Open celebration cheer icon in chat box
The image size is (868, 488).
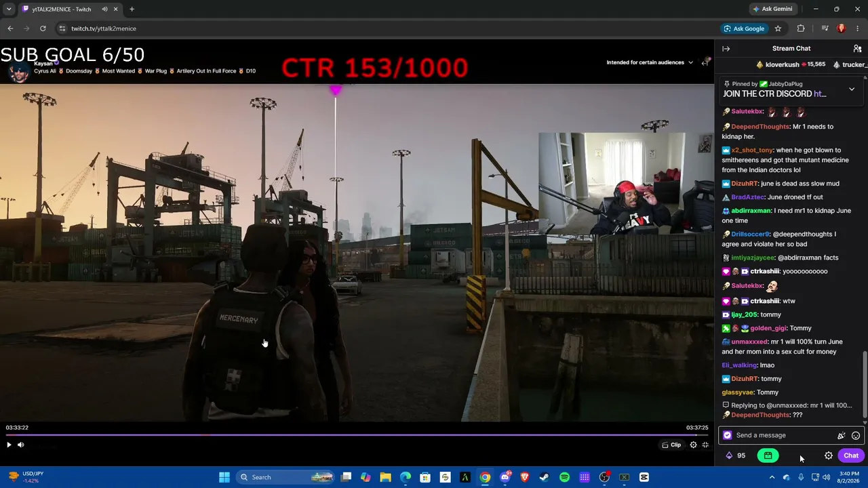(x=842, y=435)
